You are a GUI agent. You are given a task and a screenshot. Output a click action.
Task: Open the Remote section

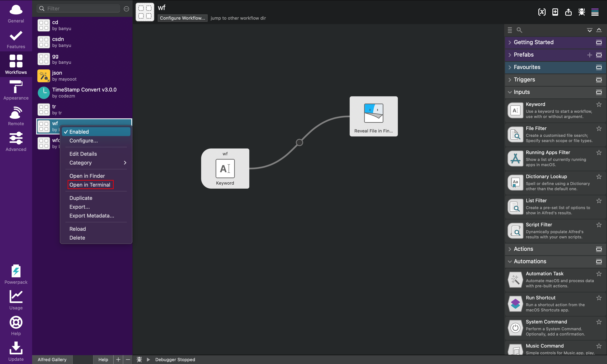[x=16, y=116]
